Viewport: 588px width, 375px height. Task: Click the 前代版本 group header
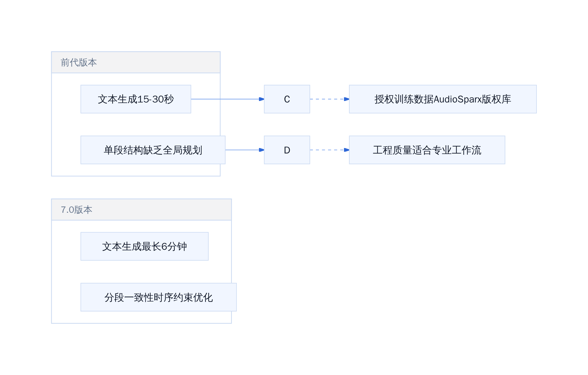(x=136, y=62)
